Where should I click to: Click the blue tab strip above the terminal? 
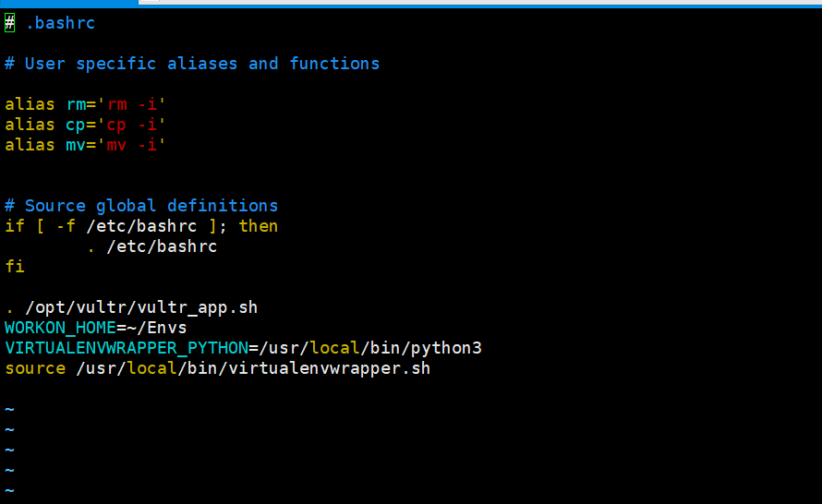pos(68,3)
